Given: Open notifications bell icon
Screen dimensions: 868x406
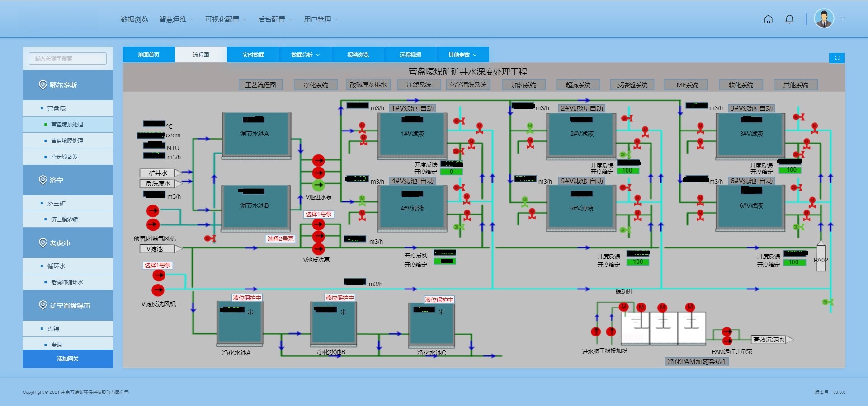Looking at the screenshot, I should [x=789, y=19].
